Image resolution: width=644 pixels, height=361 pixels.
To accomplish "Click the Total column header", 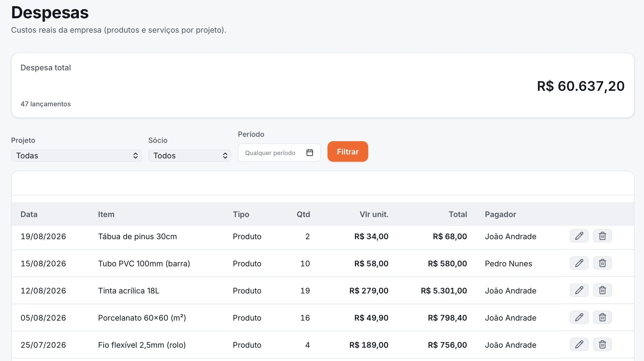I will 458,214.
